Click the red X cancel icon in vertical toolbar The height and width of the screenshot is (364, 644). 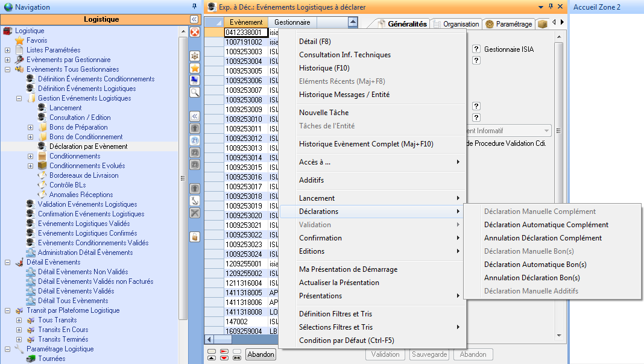tap(195, 32)
